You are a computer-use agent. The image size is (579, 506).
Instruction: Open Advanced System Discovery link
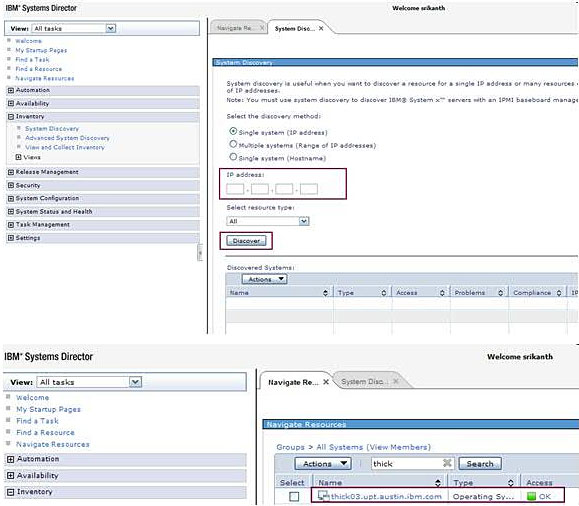click(67, 138)
